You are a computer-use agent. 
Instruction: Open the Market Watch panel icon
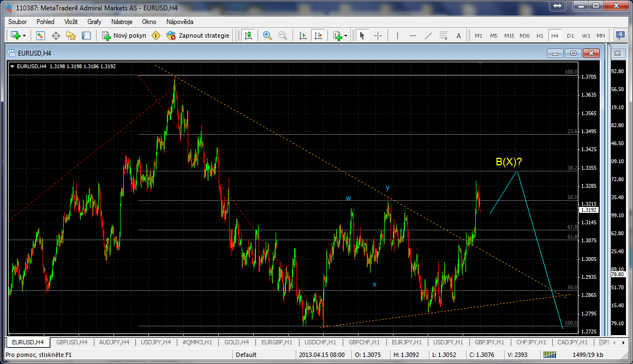(40, 35)
